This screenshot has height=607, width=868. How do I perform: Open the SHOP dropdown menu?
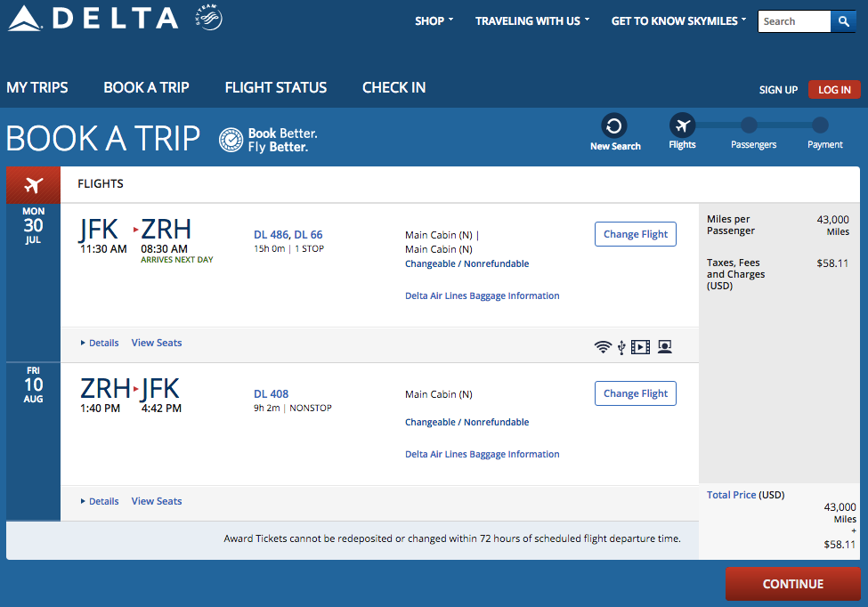pos(434,21)
